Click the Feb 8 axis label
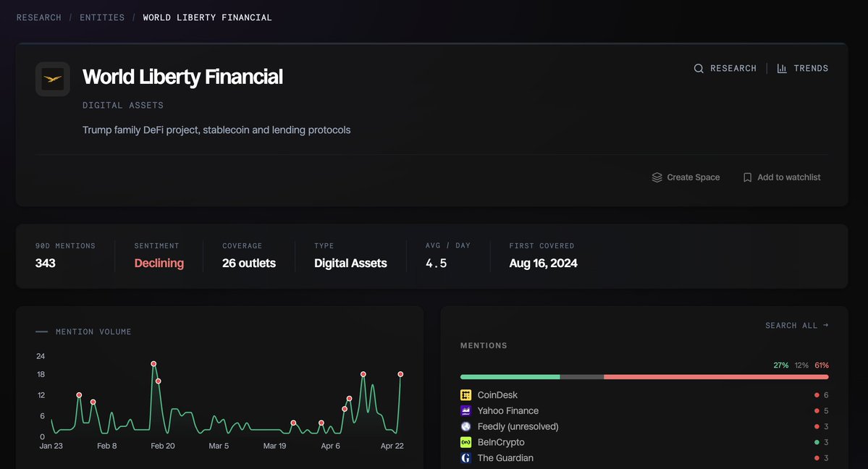Screen dimensions: 868x469 [107, 446]
